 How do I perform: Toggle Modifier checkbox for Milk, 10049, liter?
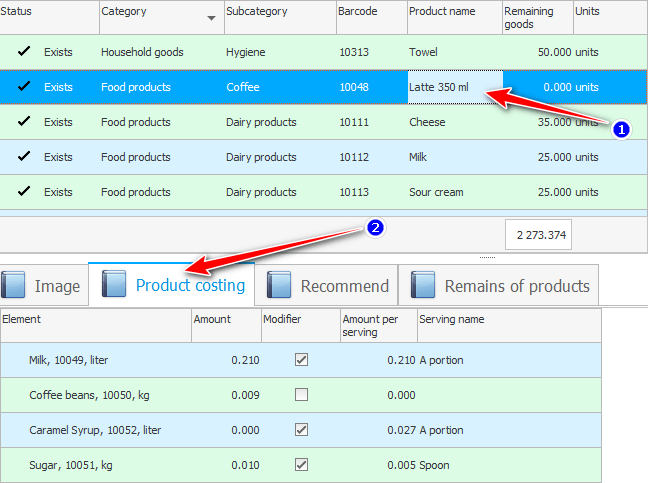tap(301, 360)
